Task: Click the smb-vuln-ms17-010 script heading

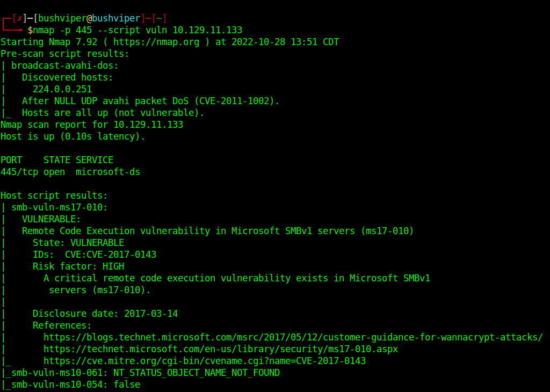Action: click(x=60, y=207)
